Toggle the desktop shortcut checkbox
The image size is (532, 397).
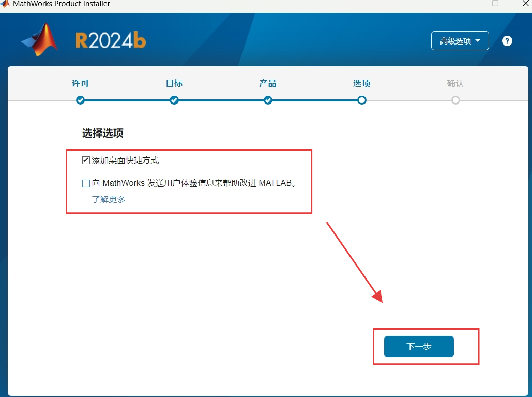coord(85,160)
